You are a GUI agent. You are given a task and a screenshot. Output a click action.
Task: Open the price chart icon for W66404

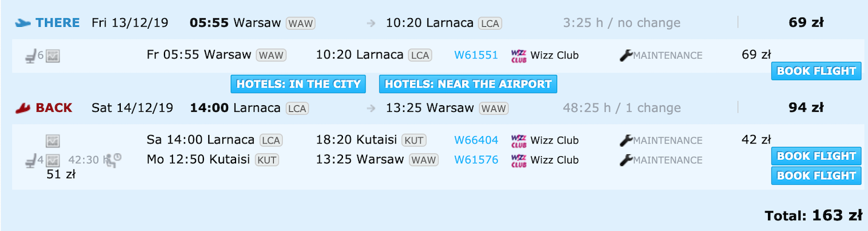pyautogui.click(x=53, y=141)
